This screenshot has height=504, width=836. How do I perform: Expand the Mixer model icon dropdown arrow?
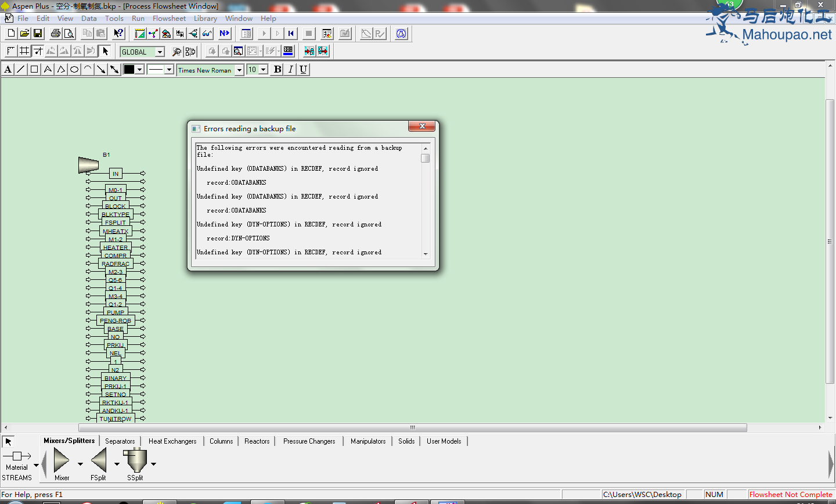tap(80, 464)
